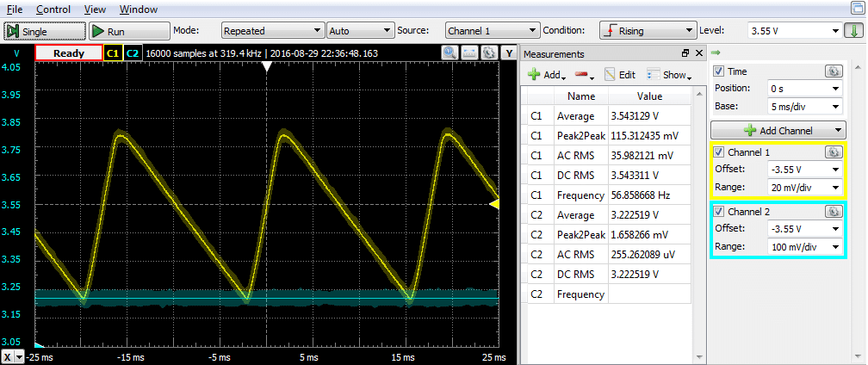Open the remove measurement dropdown arrow
Screen dimensions: 868x365
592,77
